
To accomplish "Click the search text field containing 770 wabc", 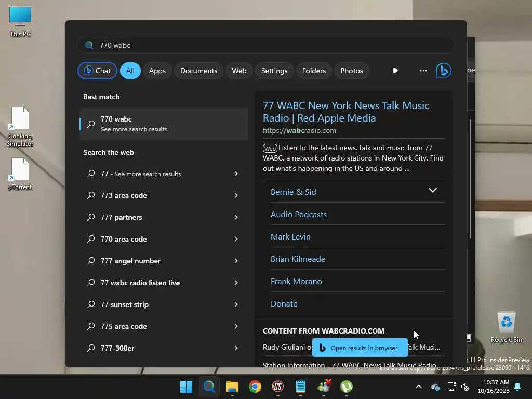I will (x=265, y=45).
